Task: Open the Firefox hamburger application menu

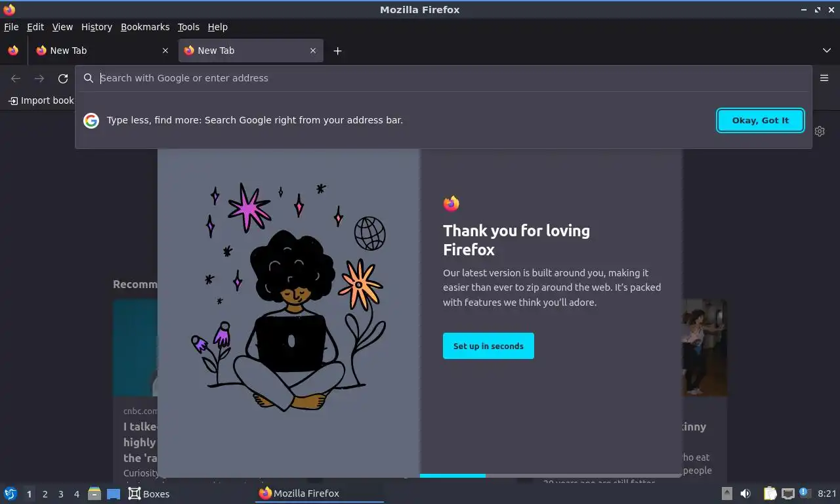Action: pyautogui.click(x=824, y=78)
